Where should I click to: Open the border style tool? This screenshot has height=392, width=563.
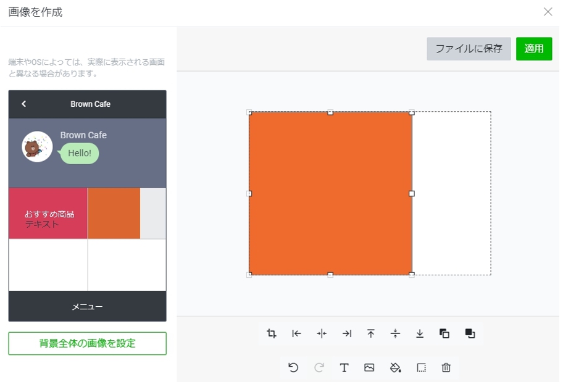coord(422,368)
